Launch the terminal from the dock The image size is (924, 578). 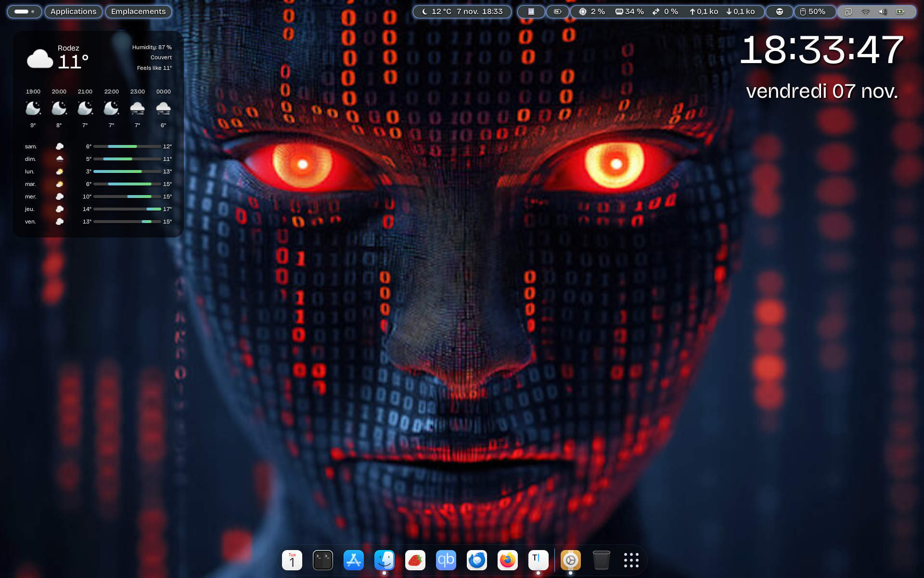(x=323, y=560)
